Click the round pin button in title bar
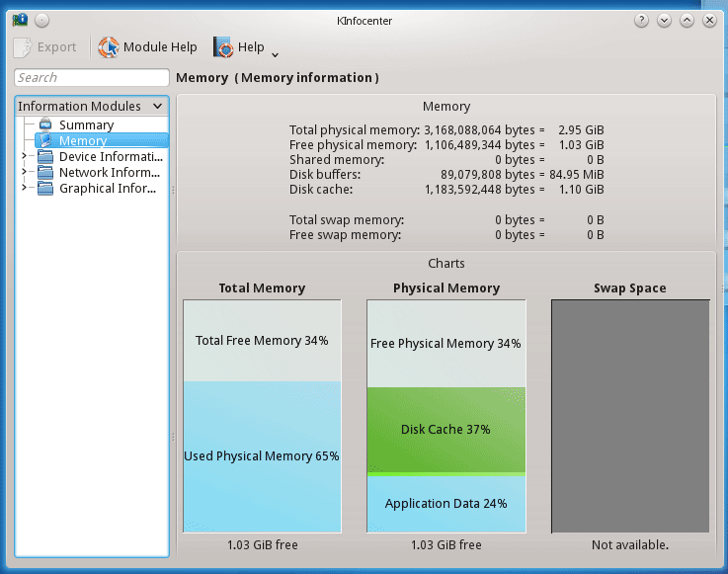The width and height of the screenshot is (728, 574). tap(41, 21)
